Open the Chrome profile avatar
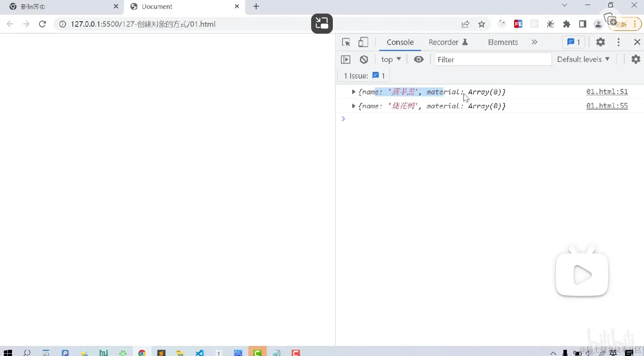 (x=599, y=24)
